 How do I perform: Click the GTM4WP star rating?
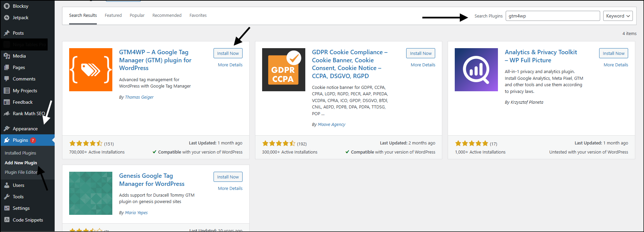(x=86, y=143)
